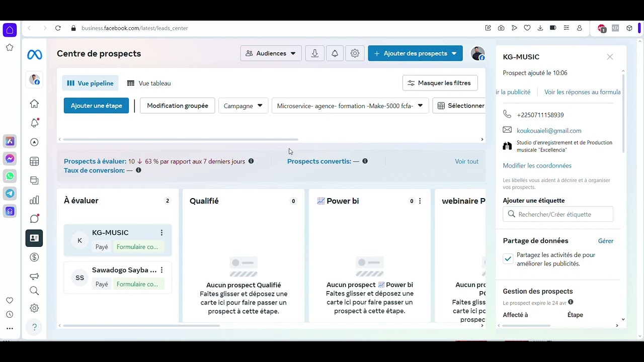Image resolution: width=644 pixels, height=362 pixels.
Task: Show info about Prospects convertis
Action: pyautogui.click(x=365, y=161)
